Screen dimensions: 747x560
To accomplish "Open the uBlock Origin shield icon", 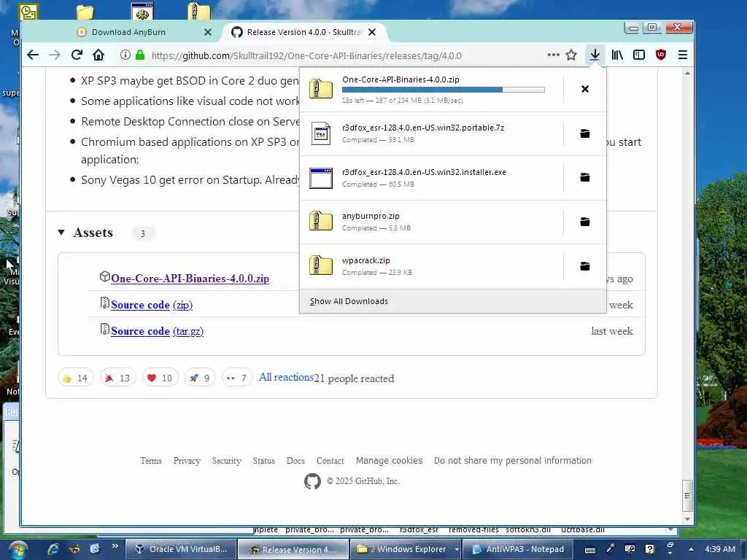I will click(661, 55).
